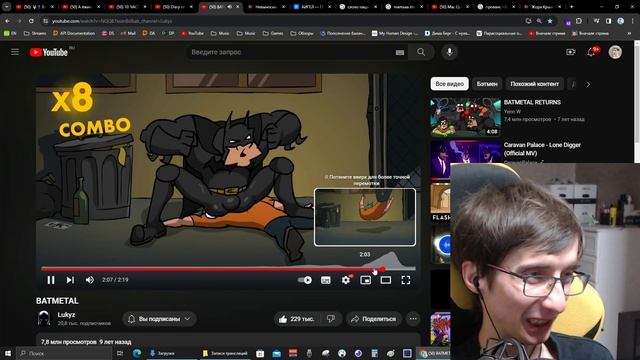Open the YouTube hamburger guide menu
This screenshot has width=640, height=360.
tap(15, 52)
